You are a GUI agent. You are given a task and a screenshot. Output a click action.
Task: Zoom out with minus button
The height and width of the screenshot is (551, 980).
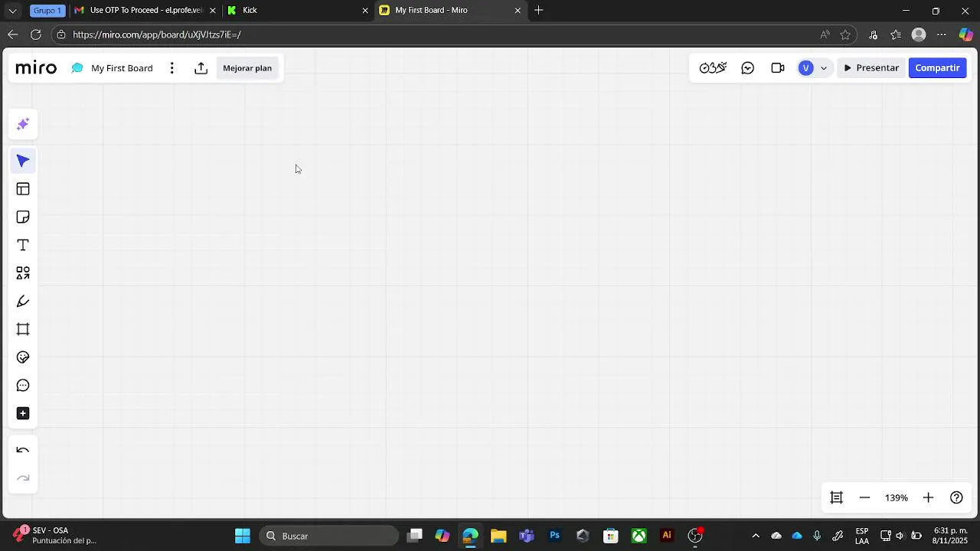point(864,497)
